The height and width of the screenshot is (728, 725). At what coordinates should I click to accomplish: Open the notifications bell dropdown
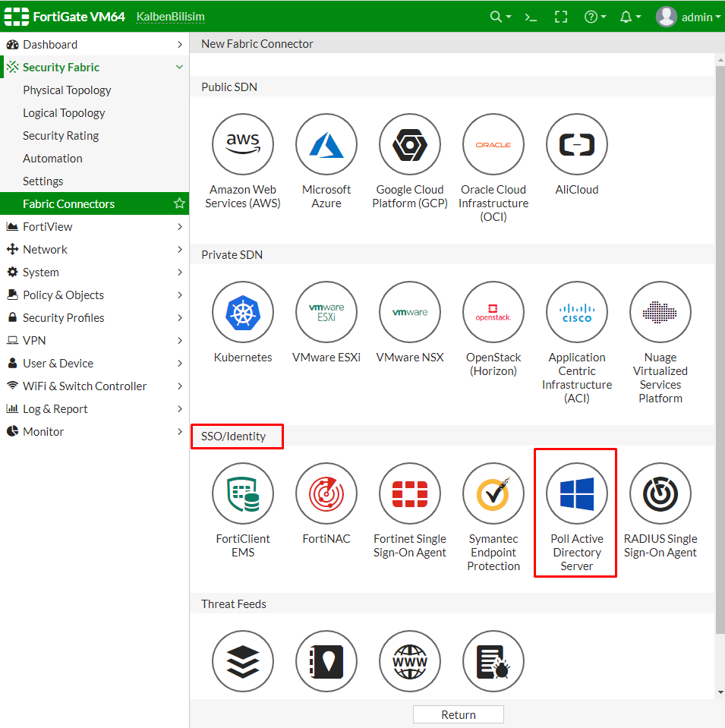pos(630,17)
